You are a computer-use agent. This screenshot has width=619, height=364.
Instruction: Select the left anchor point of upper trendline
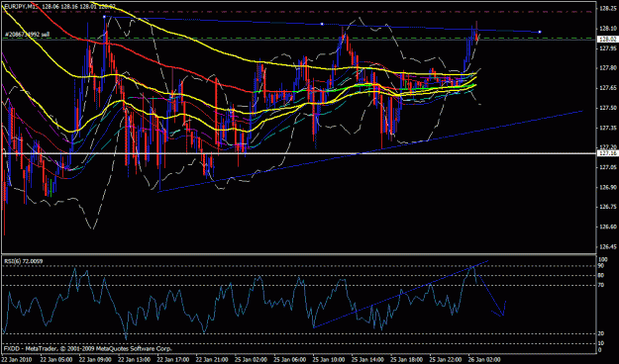[x=104, y=17]
